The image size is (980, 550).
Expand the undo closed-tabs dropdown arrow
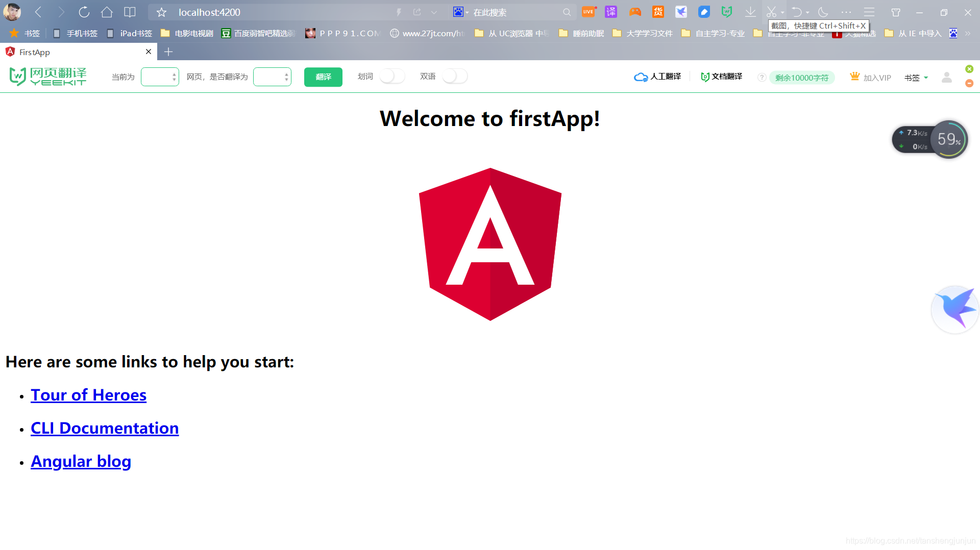point(807,12)
